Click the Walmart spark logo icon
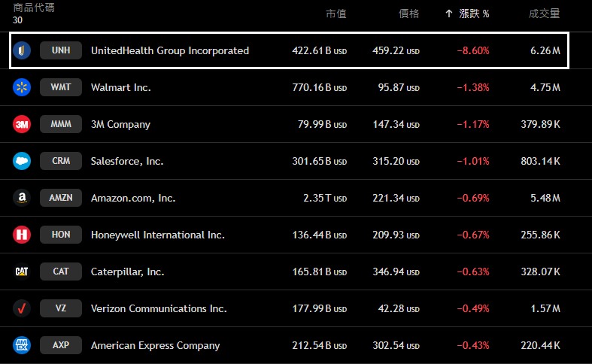 coord(22,87)
